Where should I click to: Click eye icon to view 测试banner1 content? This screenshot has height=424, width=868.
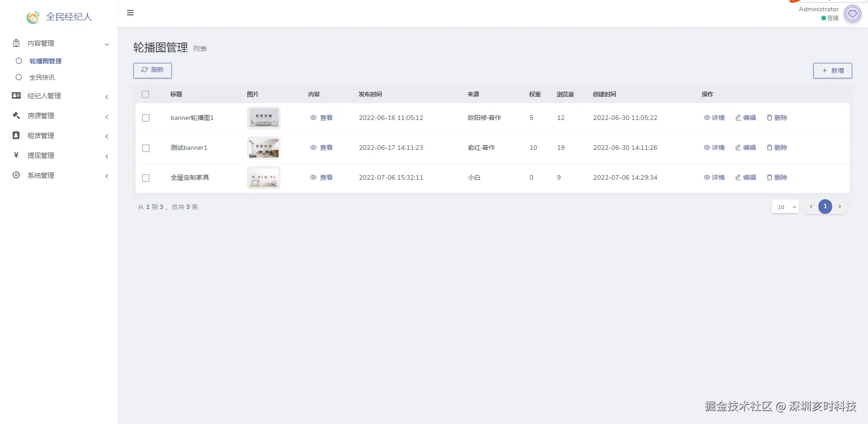tap(313, 148)
